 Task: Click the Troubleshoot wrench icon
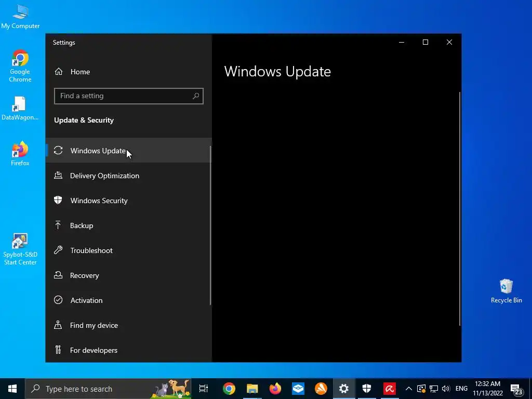(x=58, y=250)
